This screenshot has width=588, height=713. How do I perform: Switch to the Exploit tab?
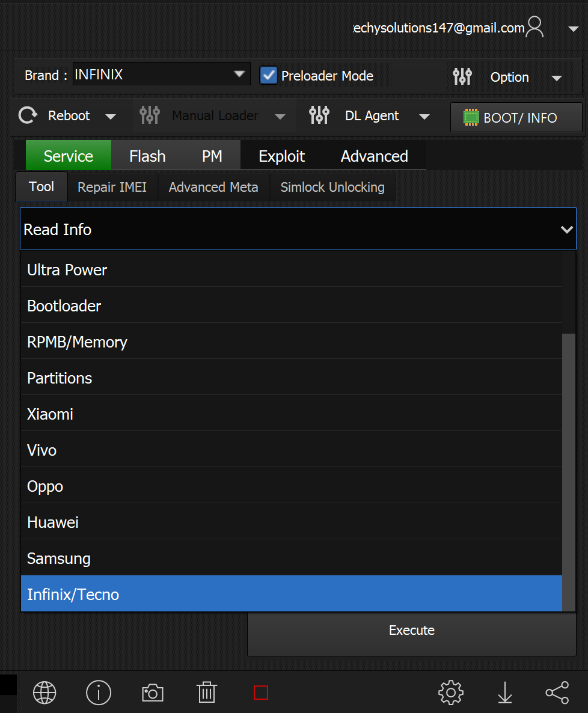281,156
